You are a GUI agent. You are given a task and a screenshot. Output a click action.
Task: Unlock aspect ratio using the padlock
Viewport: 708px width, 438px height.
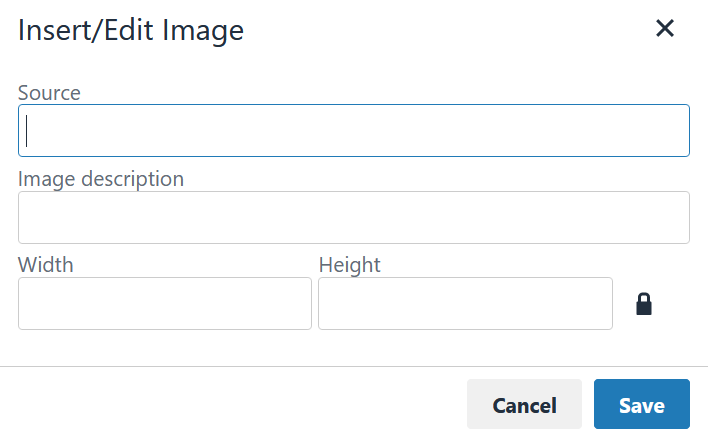644,304
